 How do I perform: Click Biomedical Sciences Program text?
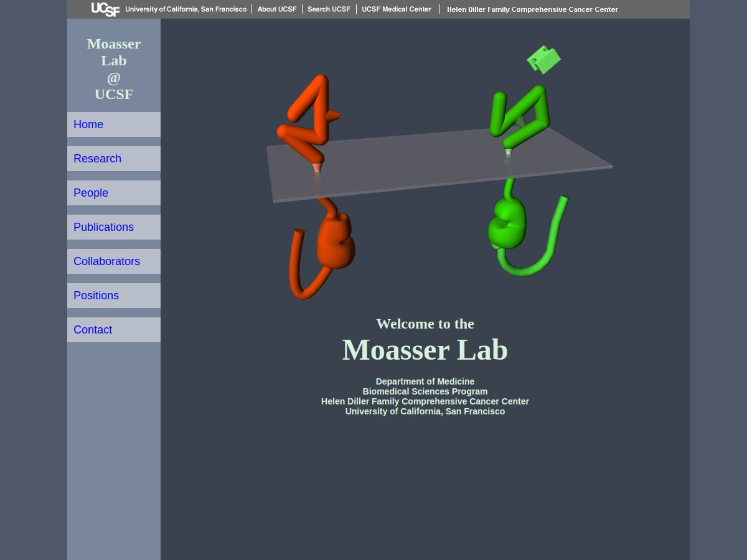425,391
